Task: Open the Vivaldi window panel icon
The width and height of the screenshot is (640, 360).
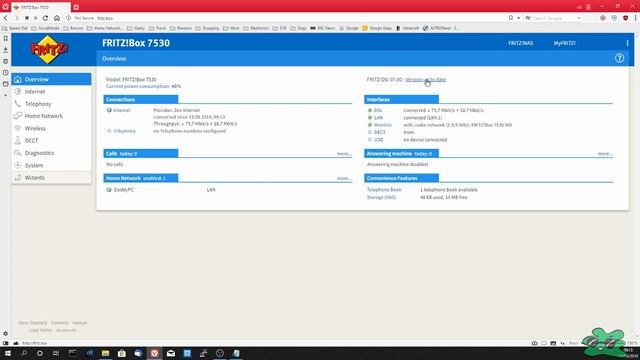Action: tap(5, 84)
